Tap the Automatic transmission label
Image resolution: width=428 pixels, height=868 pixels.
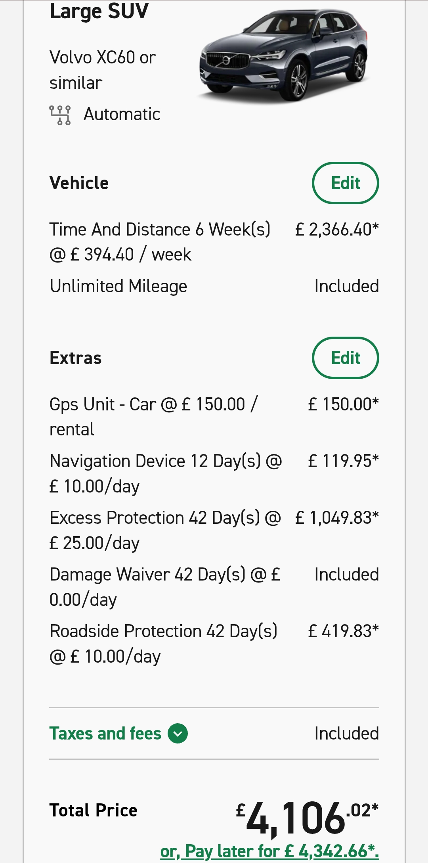point(122,115)
